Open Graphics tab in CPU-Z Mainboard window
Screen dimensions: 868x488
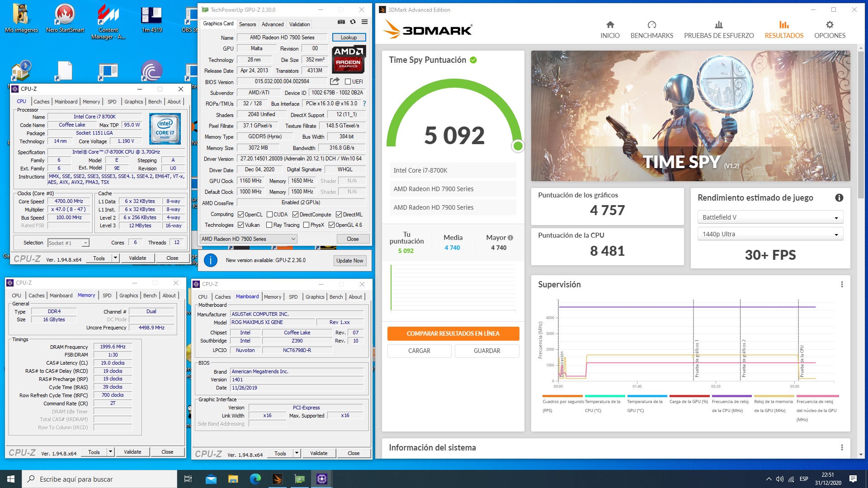click(315, 297)
